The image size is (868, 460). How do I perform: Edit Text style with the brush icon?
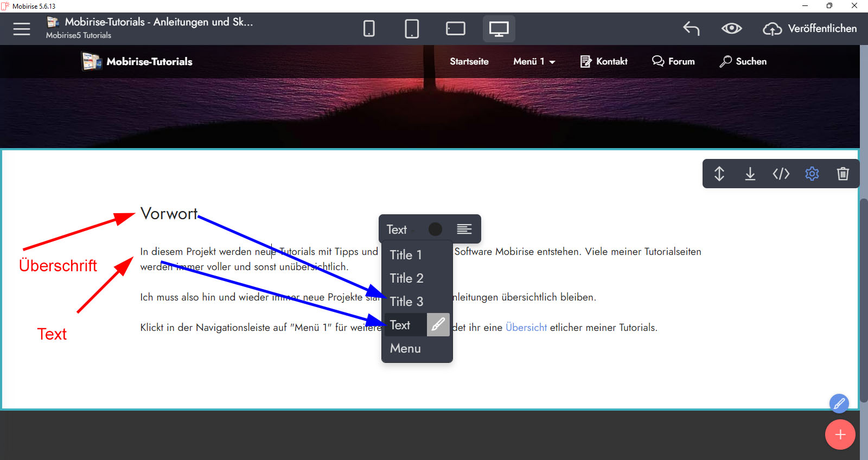(438, 325)
